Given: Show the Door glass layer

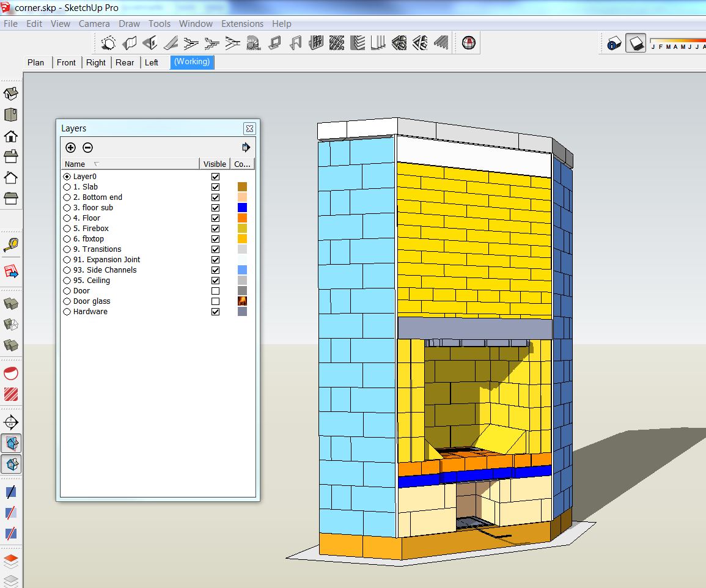Looking at the screenshot, I should click(215, 301).
